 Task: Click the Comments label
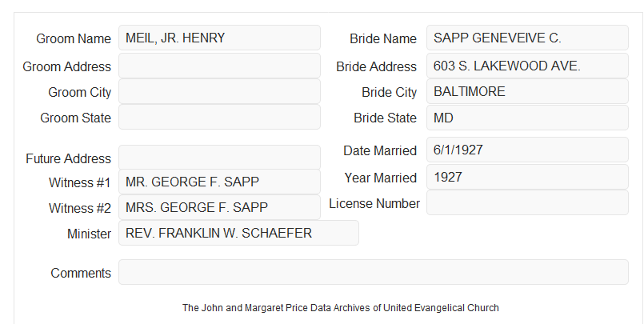(81, 273)
